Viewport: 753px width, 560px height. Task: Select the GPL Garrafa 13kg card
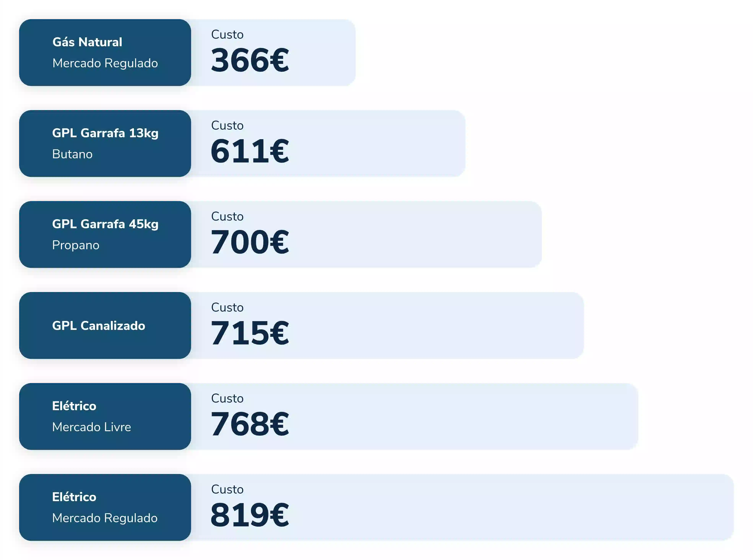tap(105, 143)
